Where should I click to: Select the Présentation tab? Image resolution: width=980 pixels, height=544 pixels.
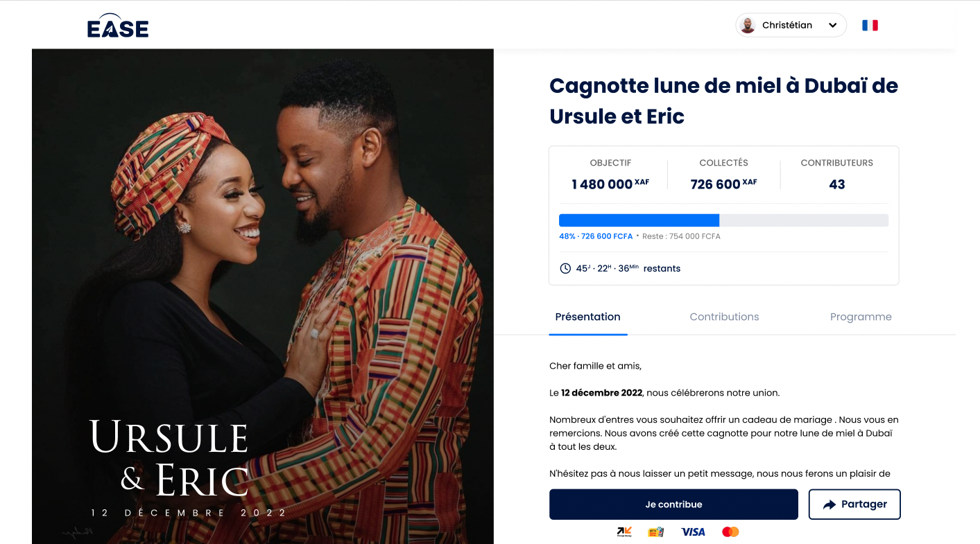pos(588,317)
